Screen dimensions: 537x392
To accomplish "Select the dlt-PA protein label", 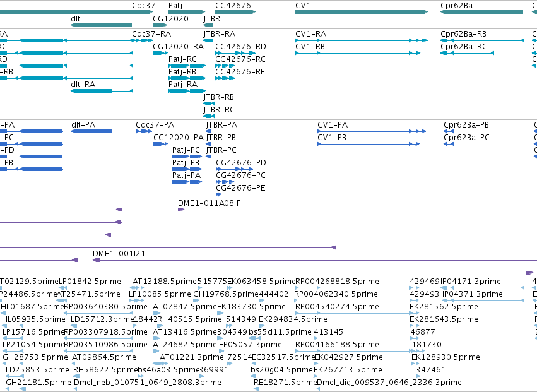I will [83, 125].
